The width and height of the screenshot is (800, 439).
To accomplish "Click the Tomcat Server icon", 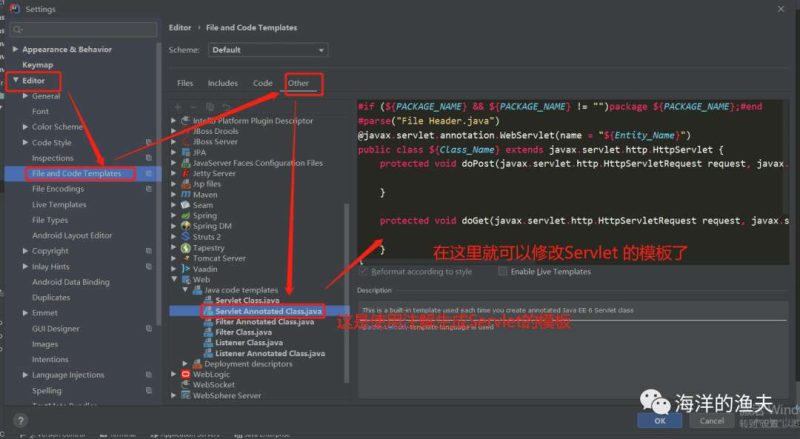I will pyautogui.click(x=185, y=258).
